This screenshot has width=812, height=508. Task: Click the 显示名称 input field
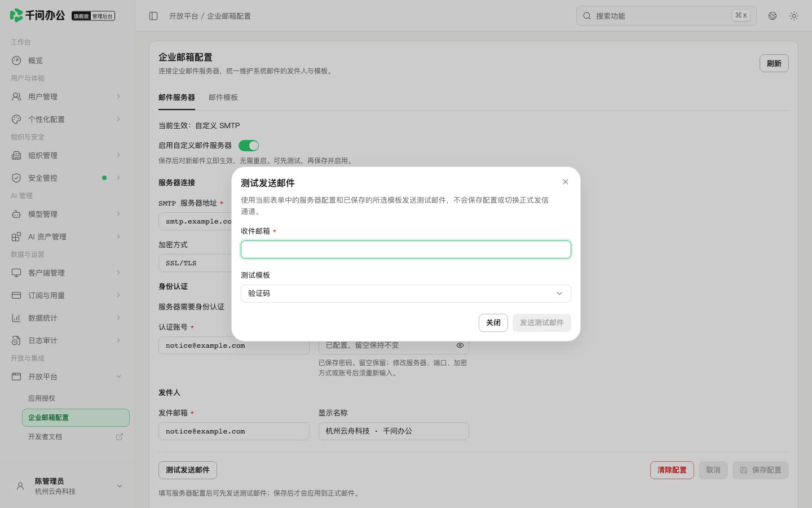[x=394, y=431]
